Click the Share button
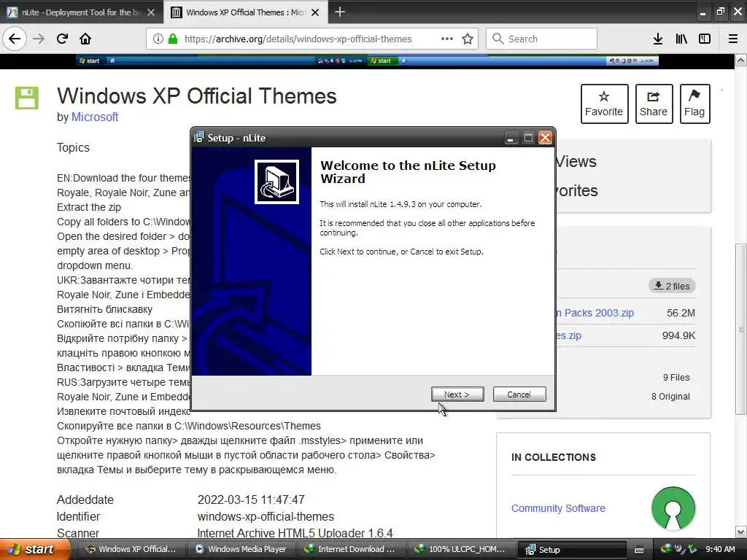Viewport: 747px width, 560px height. point(654,104)
